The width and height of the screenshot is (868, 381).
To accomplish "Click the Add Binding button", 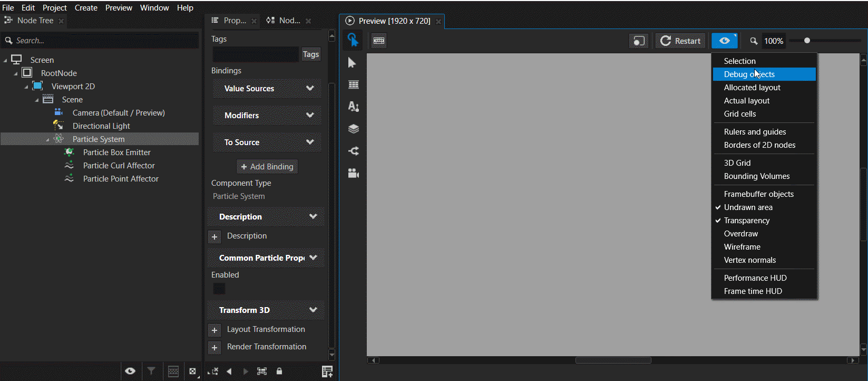I will click(267, 166).
